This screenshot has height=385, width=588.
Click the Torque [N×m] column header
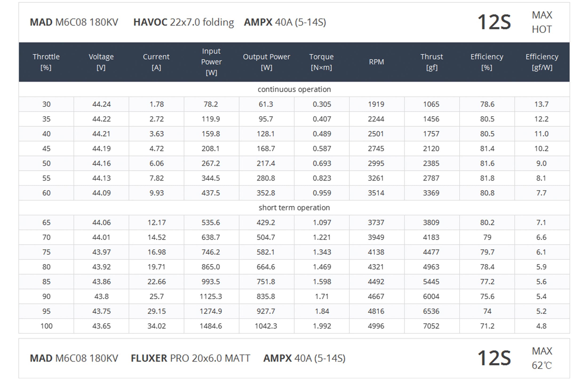pyautogui.click(x=322, y=62)
